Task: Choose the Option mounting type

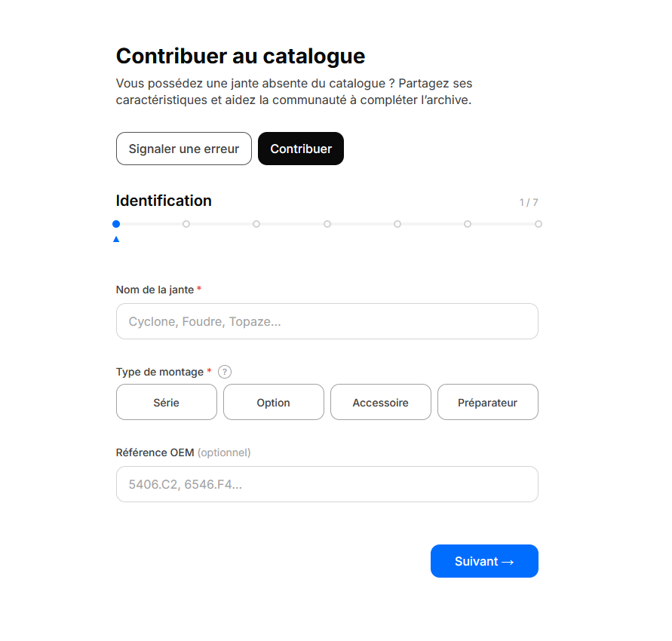Action: [x=274, y=402]
